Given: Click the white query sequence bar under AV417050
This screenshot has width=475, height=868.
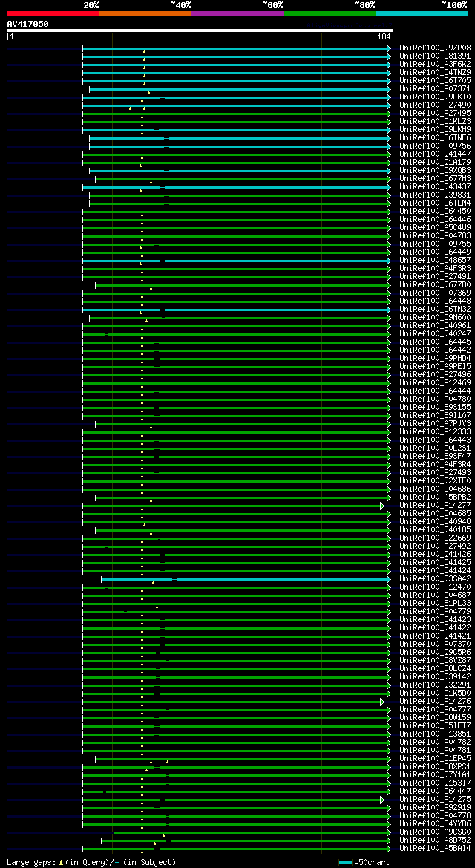Looking at the screenshot, I should [200, 30].
